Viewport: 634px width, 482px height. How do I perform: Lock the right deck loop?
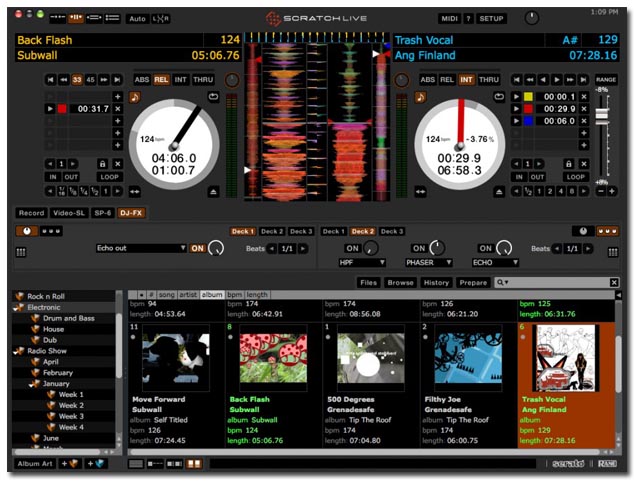[x=568, y=164]
